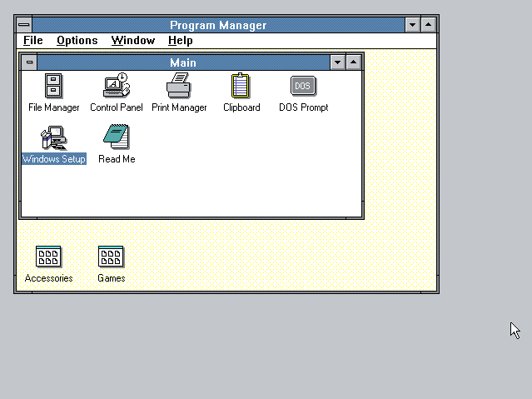
Task: Click the Print Manager label text
Action: point(179,107)
